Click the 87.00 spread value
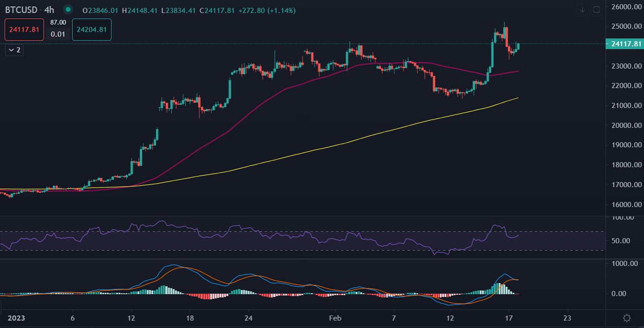This screenshot has width=644, height=328. click(58, 22)
